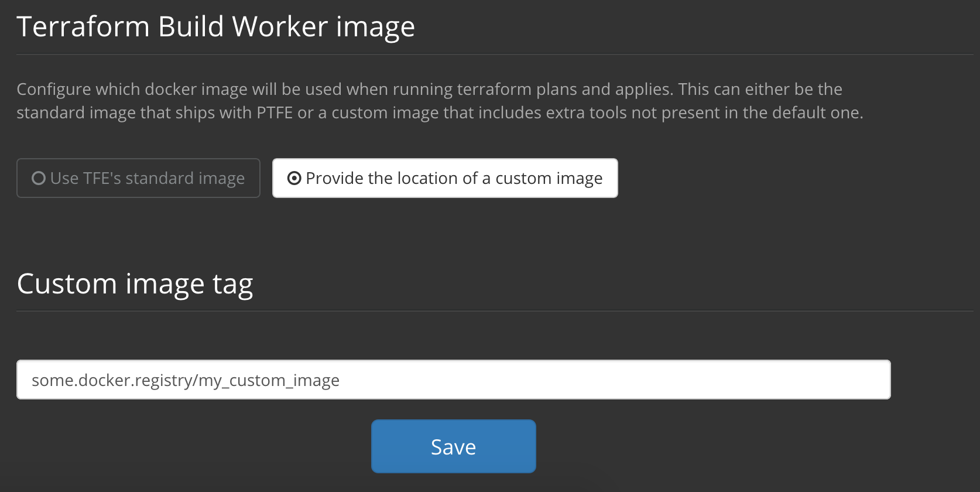This screenshot has height=492, width=980.
Task: Select Use TFE's standard image option
Action: (138, 178)
